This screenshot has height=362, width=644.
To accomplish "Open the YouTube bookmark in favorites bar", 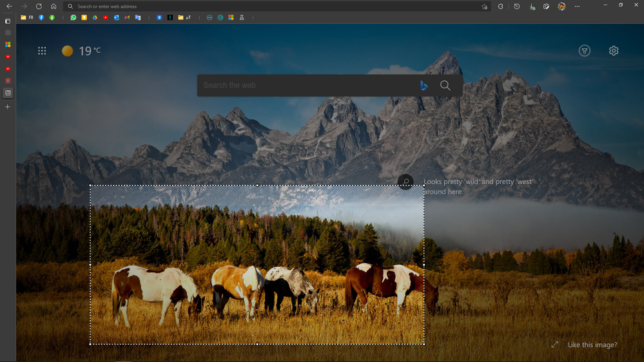I will coord(106,17).
